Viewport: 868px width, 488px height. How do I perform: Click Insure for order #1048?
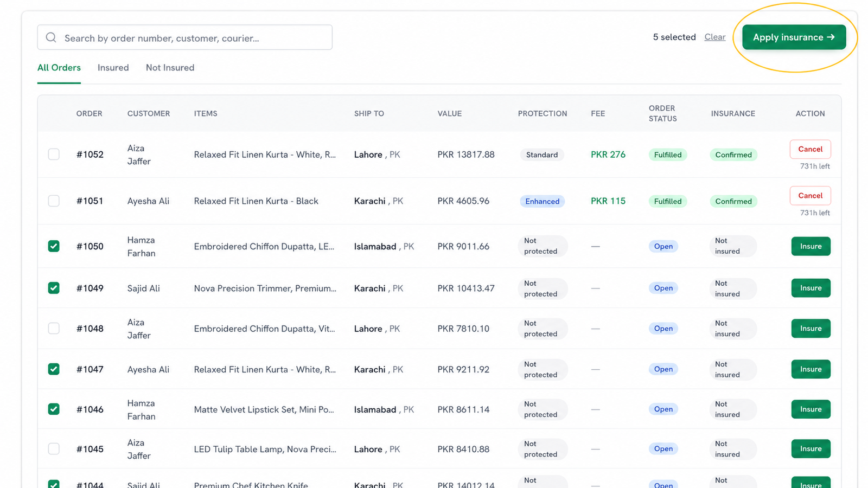[810, 328]
